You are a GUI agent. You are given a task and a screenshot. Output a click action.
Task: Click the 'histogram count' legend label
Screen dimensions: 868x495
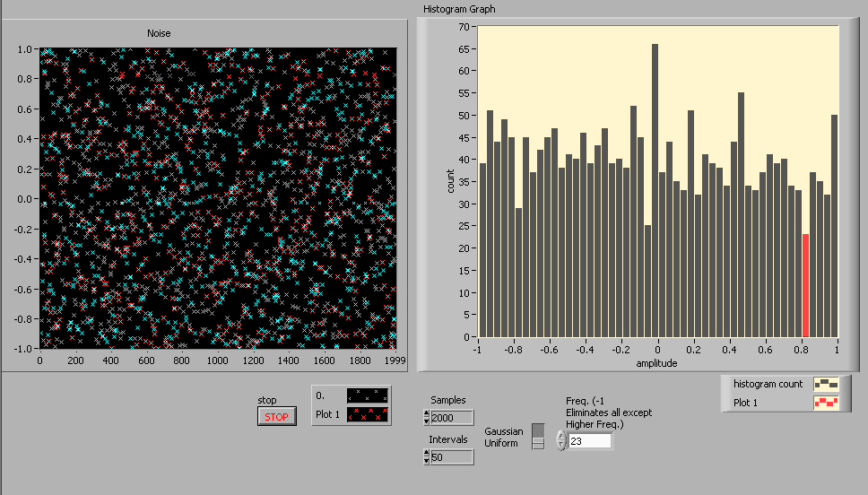pos(768,384)
